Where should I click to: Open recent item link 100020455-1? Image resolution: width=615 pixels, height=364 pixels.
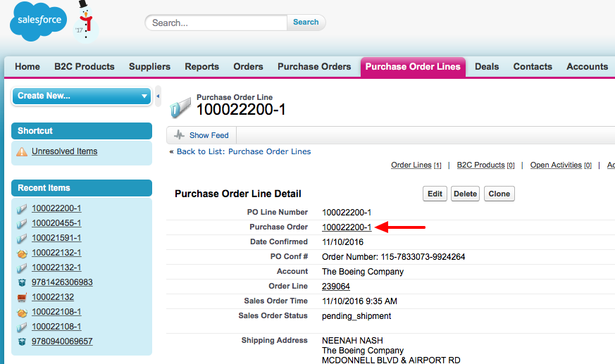(56, 223)
